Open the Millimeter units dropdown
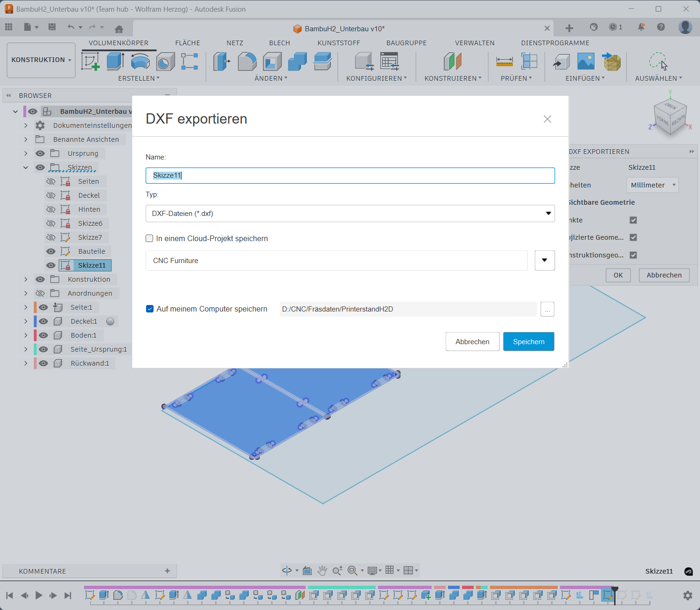 pyautogui.click(x=652, y=185)
